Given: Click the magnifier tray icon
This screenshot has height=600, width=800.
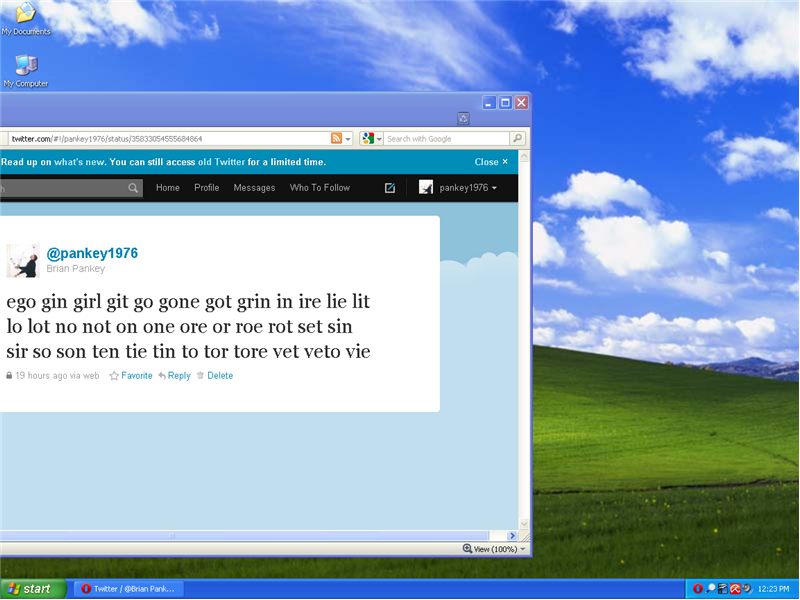Looking at the screenshot, I should 710,589.
